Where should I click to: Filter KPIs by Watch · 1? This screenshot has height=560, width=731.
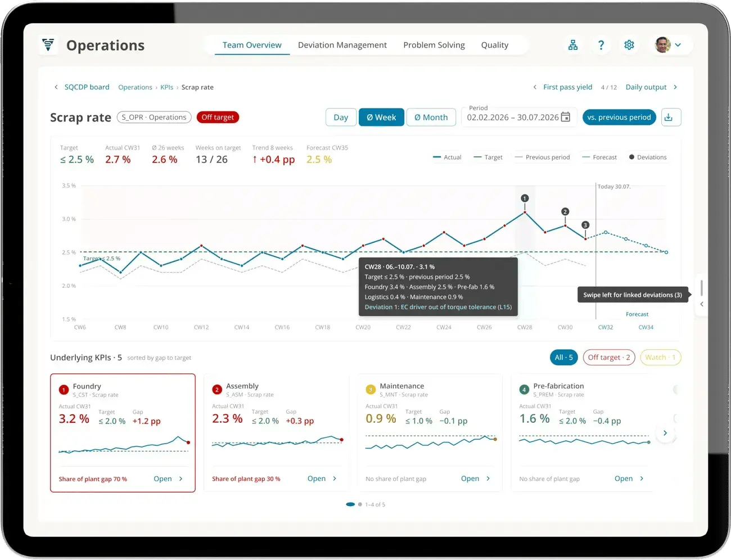660,357
